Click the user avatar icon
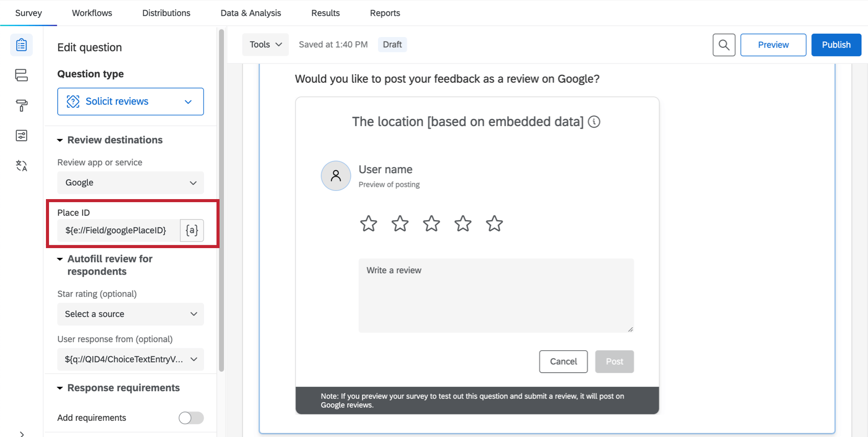This screenshot has height=437, width=868. [336, 176]
